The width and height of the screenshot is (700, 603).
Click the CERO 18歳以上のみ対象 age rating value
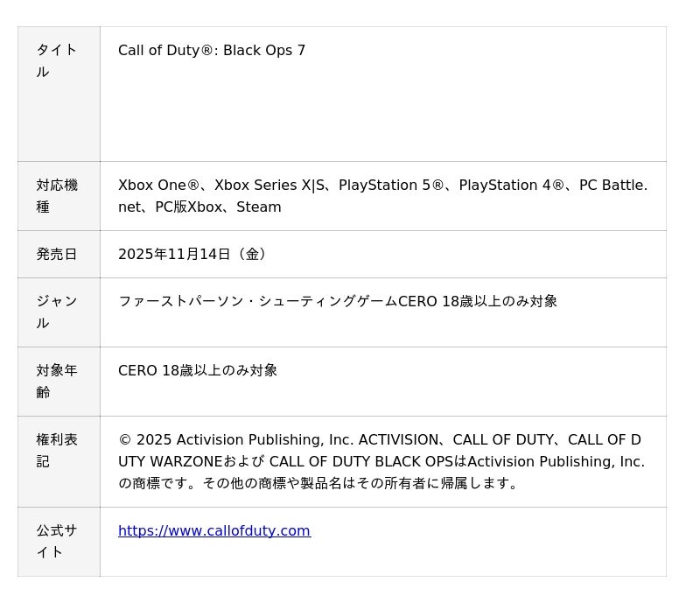[x=198, y=371]
